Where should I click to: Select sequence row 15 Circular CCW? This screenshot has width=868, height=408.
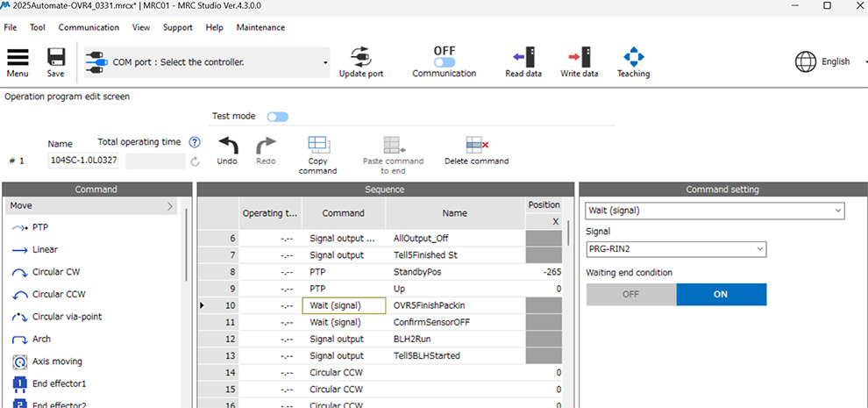[380, 390]
